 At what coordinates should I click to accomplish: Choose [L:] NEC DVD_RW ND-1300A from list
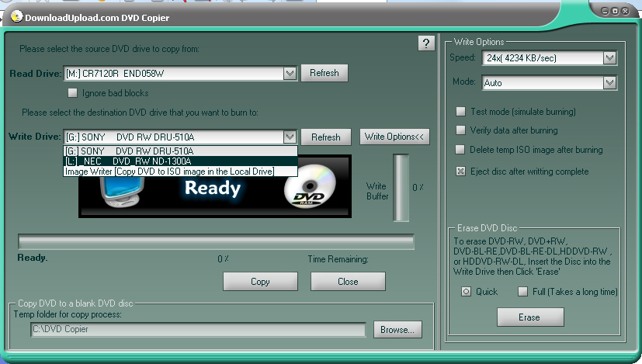coord(181,161)
